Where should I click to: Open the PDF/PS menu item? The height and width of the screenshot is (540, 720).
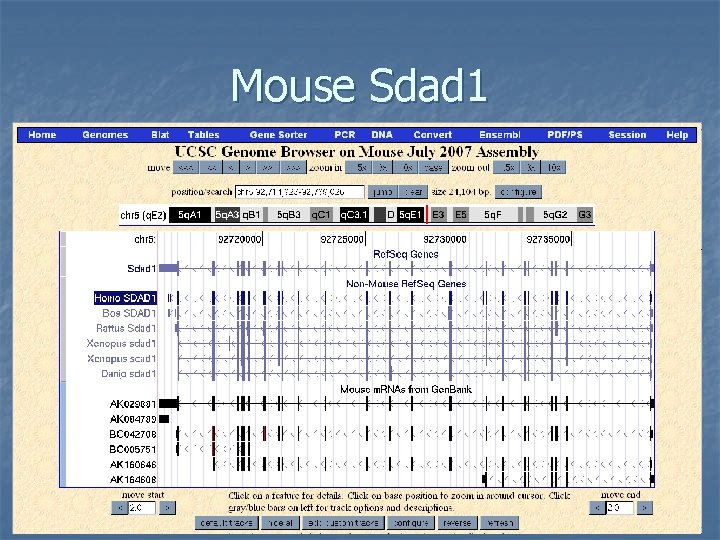(565, 135)
